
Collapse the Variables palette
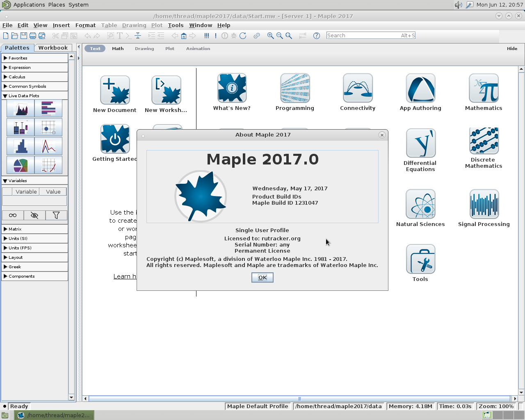[x=35, y=180]
